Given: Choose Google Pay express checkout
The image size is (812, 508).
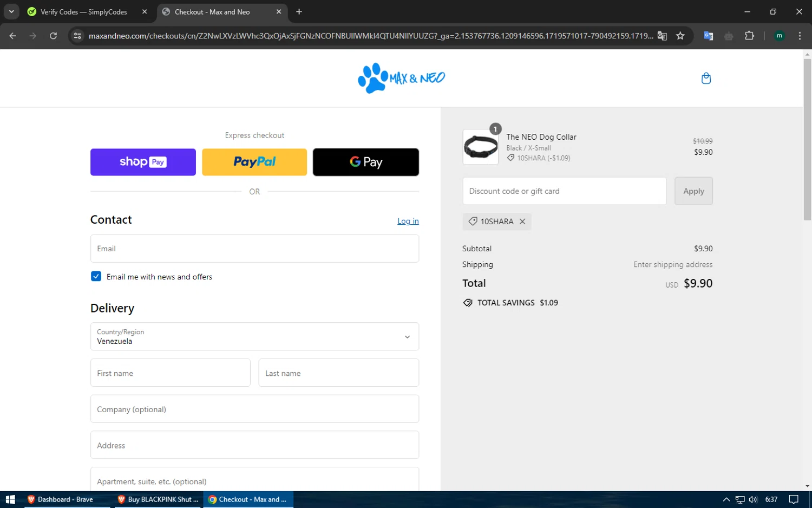Looking at the screenshot, I should pyautogui.click(x=366, y=162).
